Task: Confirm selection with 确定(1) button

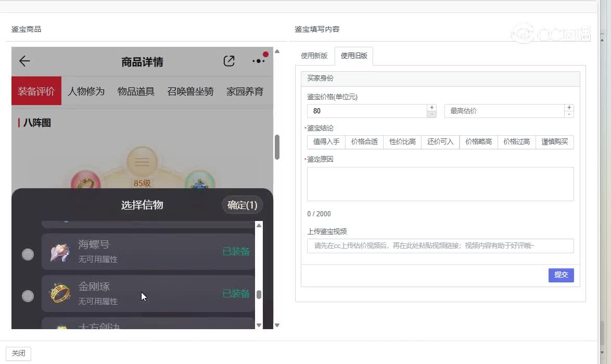Action: click(x=242, y=205)
